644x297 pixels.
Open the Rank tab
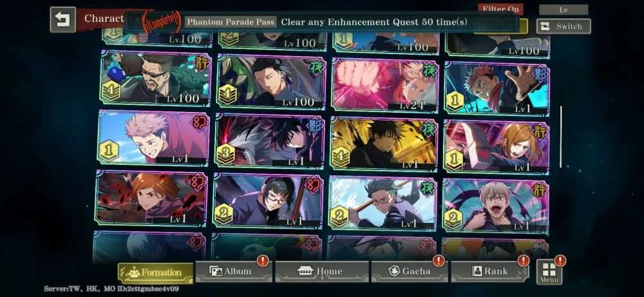tap(489, 271)
